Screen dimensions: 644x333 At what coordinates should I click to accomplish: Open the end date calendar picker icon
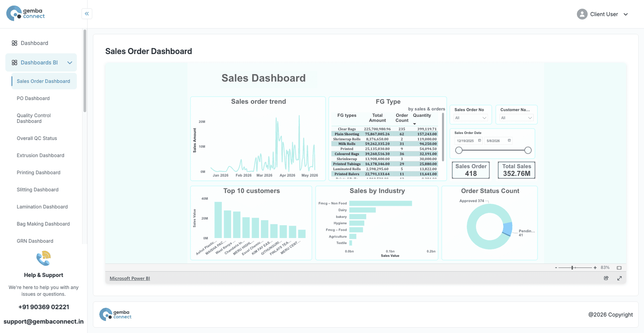point(509,140)
